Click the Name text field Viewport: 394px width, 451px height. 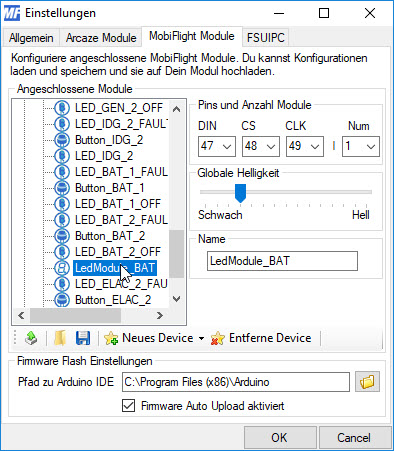pos(282,261)
